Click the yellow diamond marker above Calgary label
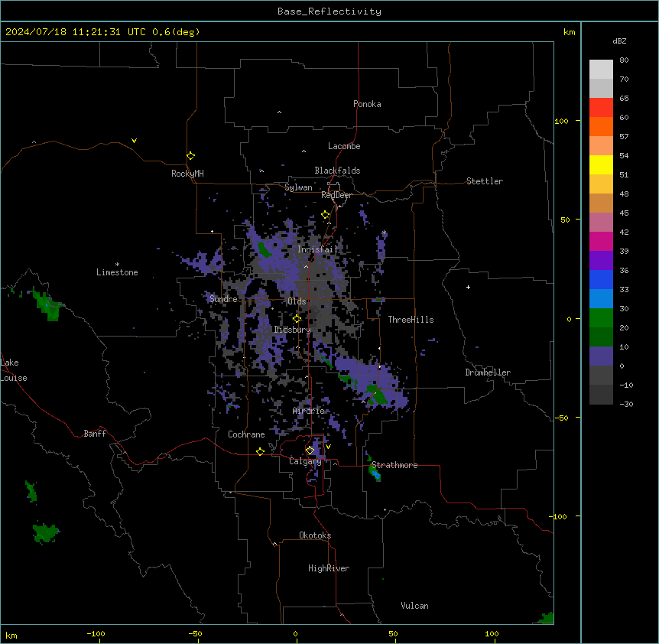 tap(310, 450)
